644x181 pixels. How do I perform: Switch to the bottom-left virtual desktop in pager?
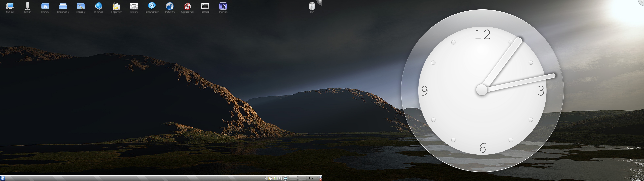click(x=293, y=180)
